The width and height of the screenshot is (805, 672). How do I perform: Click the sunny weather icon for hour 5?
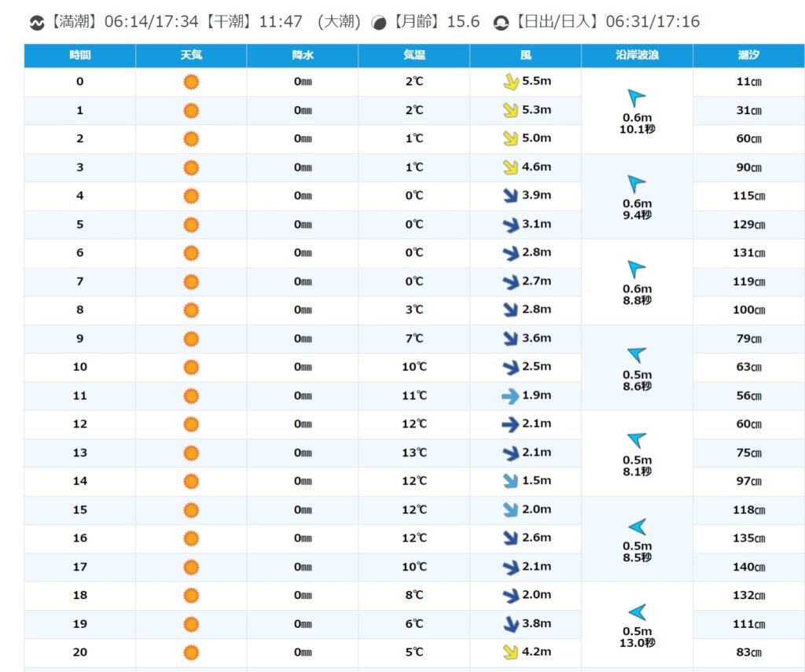coord(191,224)
